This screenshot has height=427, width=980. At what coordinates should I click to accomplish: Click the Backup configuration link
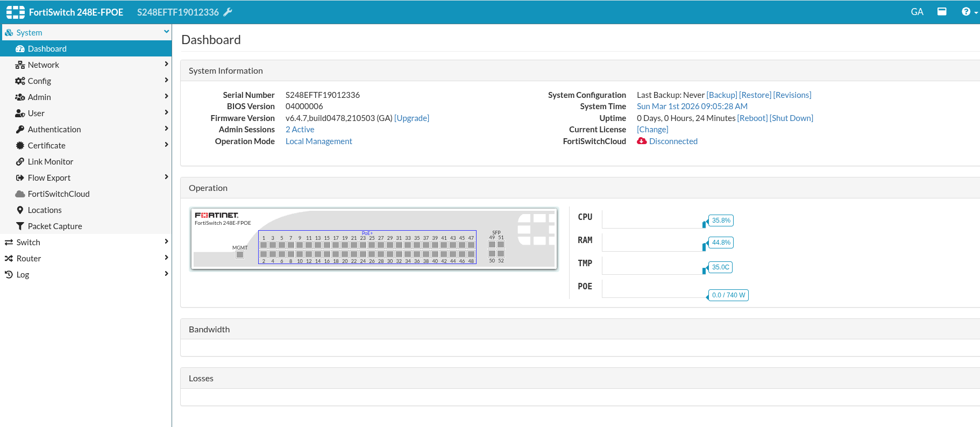pyautogui.click(x=722, y=95)
